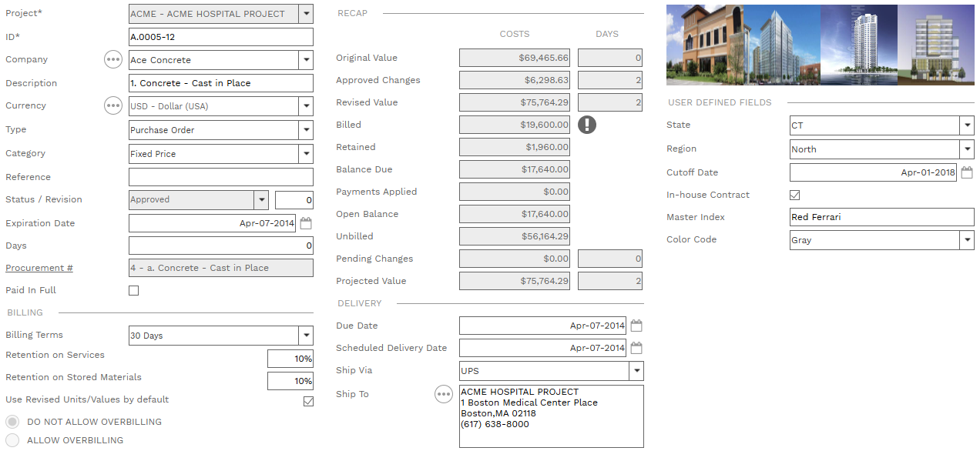Click the Billed warning exclamation icon
The width and height of the screenshot is (980, 451).
(587, 125)
